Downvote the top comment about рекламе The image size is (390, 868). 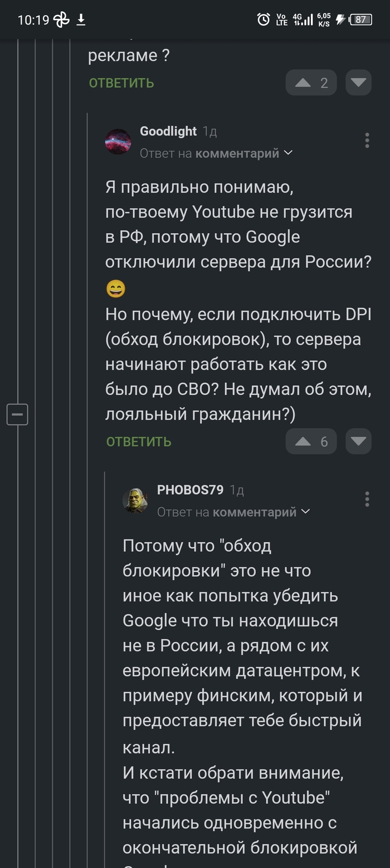358,83
